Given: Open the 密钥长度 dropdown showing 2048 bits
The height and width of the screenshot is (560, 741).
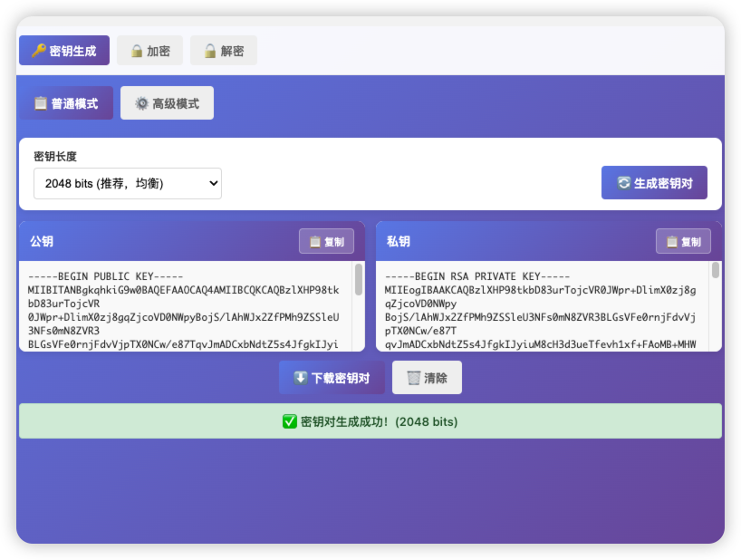Looking at the screenshot, I should [x=128, y=183].
